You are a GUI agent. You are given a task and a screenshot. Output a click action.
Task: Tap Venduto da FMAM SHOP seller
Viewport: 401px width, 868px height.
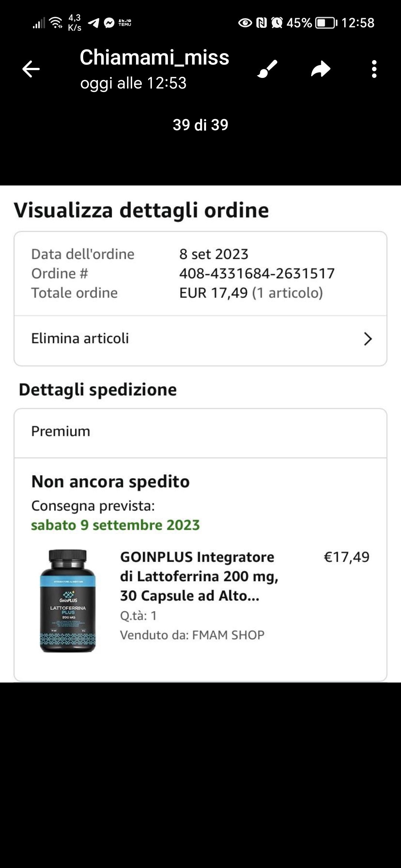click(x=192, y=635)
